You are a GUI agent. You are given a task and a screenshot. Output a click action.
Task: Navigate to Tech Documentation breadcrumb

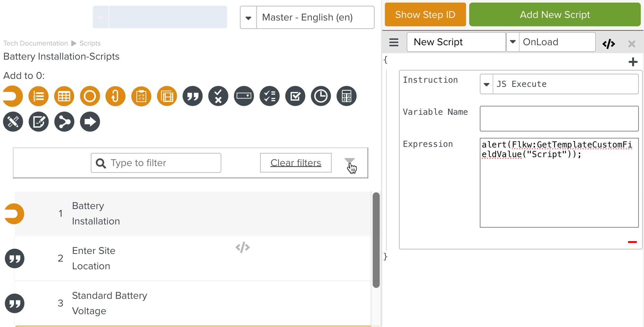(x=35, y=43)
